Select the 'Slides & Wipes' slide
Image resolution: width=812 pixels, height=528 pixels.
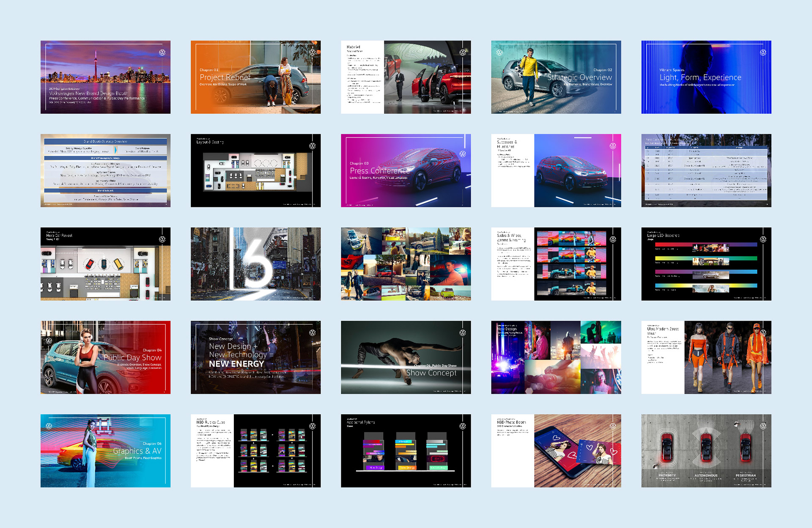(x=556, y=264)
